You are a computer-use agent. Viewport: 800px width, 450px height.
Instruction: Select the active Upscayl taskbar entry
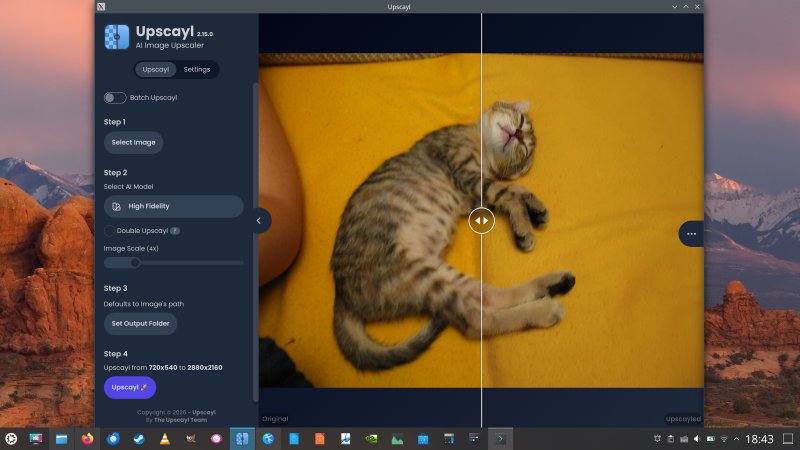(242, 439)
